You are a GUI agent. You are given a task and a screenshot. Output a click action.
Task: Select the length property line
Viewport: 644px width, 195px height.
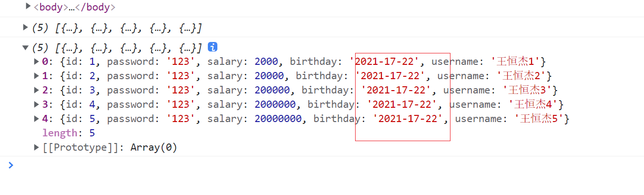click(x=69, y=133)
